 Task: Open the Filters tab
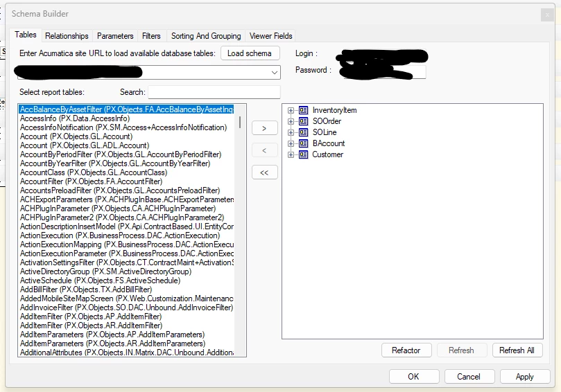tap(151, 36)
